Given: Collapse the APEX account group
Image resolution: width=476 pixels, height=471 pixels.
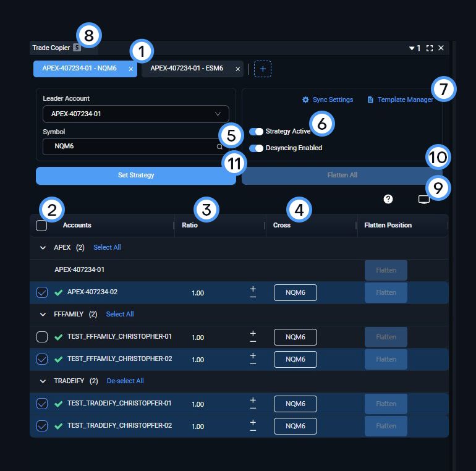Looking at the screenshot, I should 43,248.
